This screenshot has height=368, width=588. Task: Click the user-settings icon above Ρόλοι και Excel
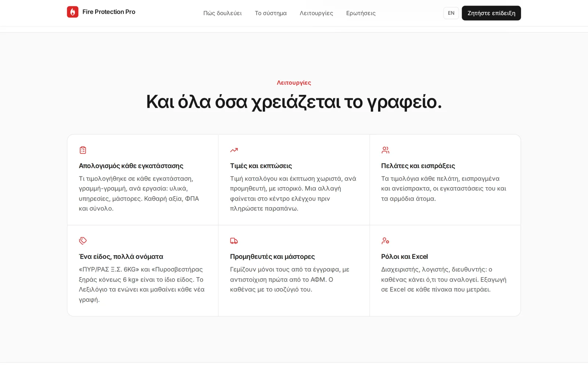click(x=385, y=241)
